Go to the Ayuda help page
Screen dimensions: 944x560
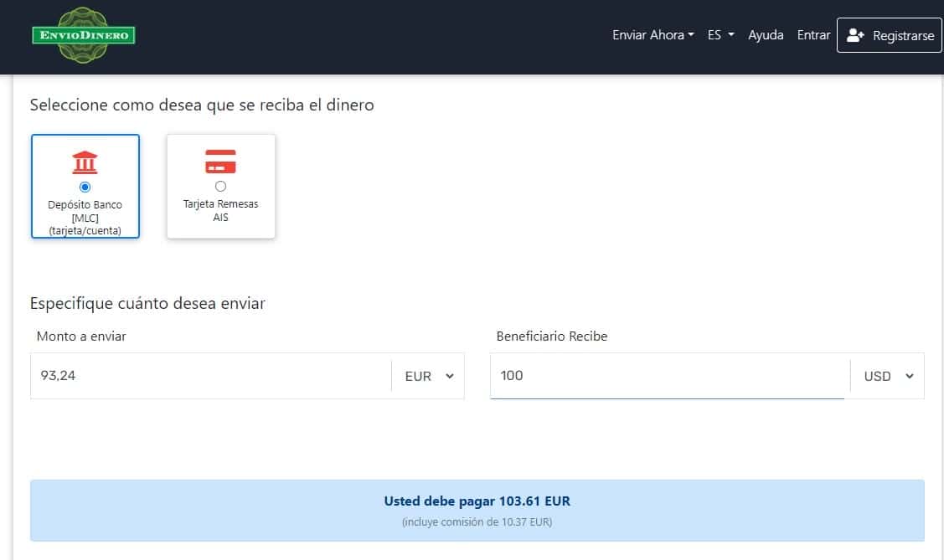(766, 35)
